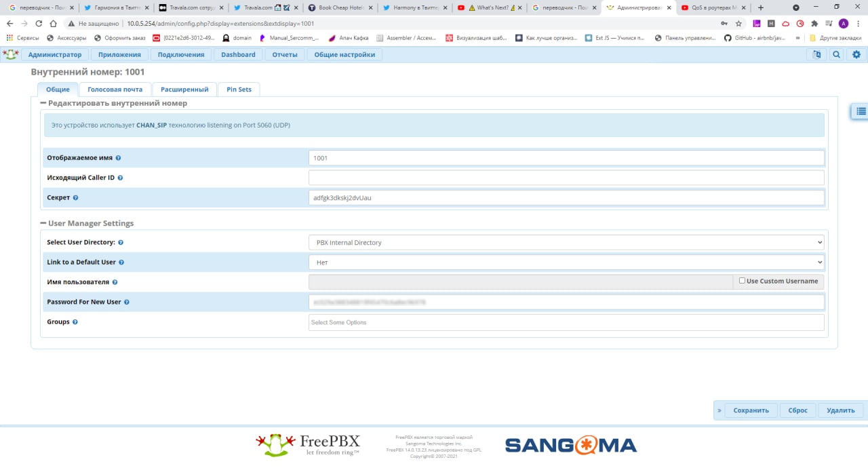The height and width of the screenshot is (470, 868).
Task: Show help icon next to Groups
Action: (x=75, y=322)
